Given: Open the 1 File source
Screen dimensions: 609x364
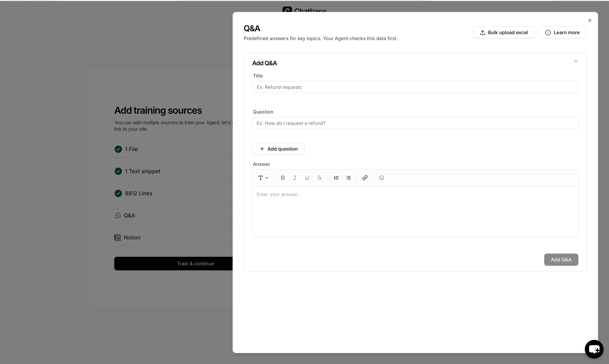Looking at the screenshot, I should (x=173, y=149).
